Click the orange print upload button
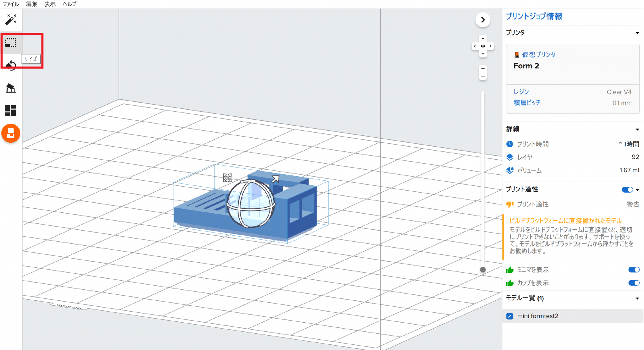Screen dimensions: 644x350 (x=11, y=133)
